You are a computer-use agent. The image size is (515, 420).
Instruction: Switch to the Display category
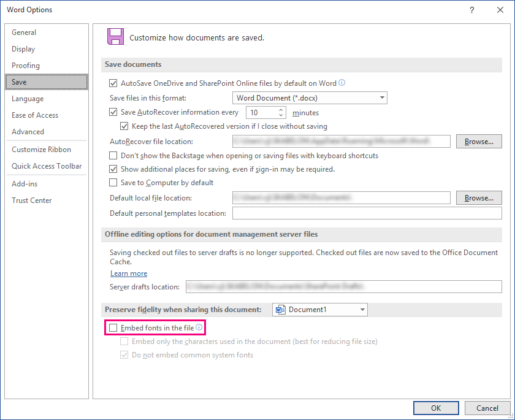(x=47, y=49)
